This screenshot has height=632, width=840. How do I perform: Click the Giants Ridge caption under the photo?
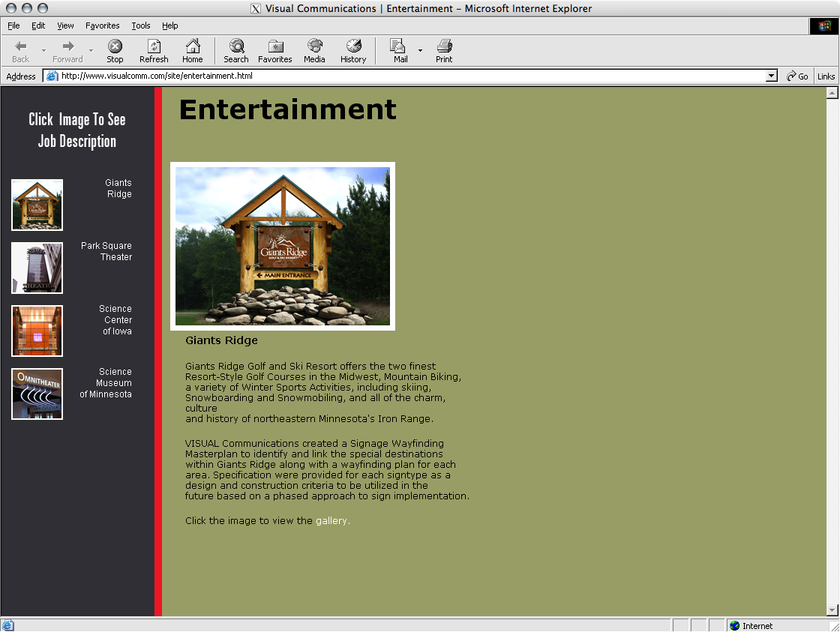click(221, 340)
